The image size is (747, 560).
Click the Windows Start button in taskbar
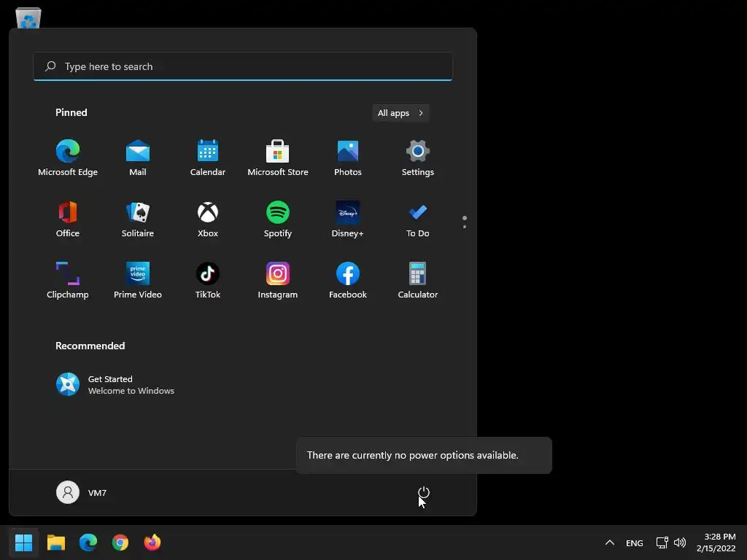23,542
